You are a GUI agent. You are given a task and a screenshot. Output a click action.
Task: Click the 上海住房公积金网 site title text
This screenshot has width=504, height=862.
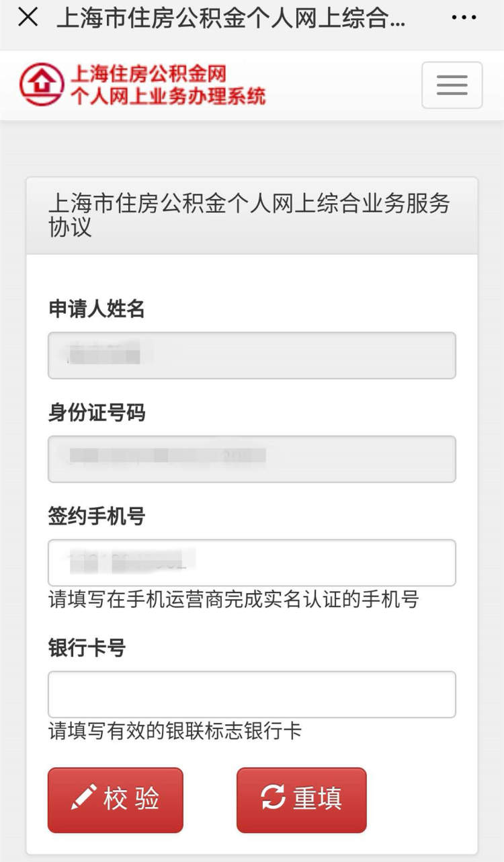click(x=149, y=74)
